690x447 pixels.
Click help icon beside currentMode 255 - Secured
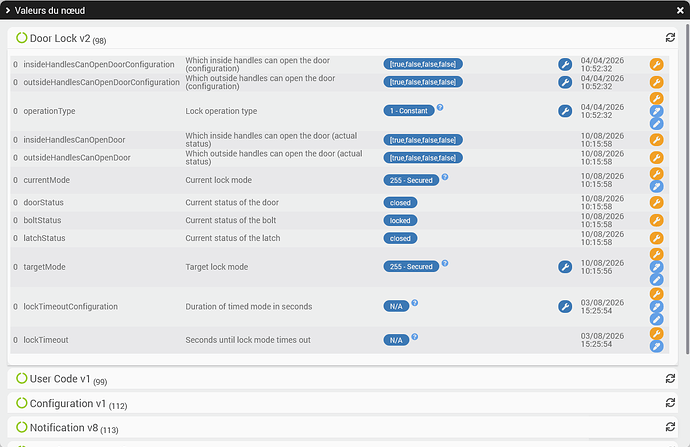click(445, 177)
